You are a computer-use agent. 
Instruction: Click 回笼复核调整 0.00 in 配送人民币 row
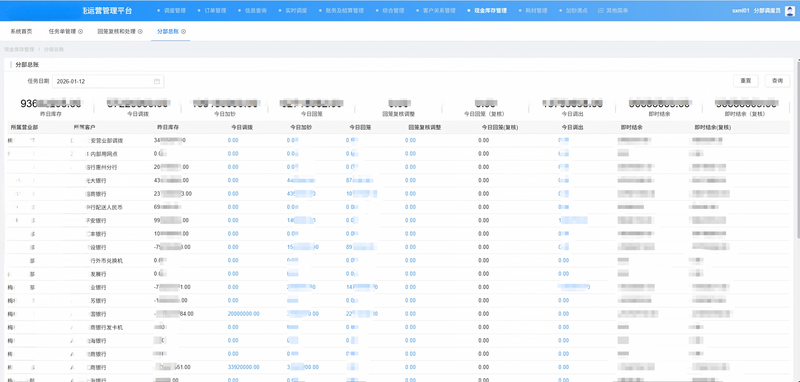pos(410,207)
